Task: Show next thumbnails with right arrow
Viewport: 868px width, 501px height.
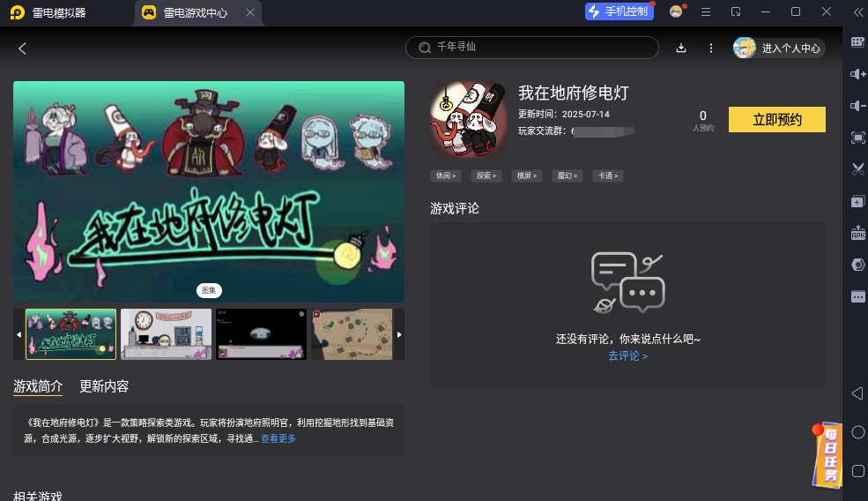Action: click(x=399, y=334)
